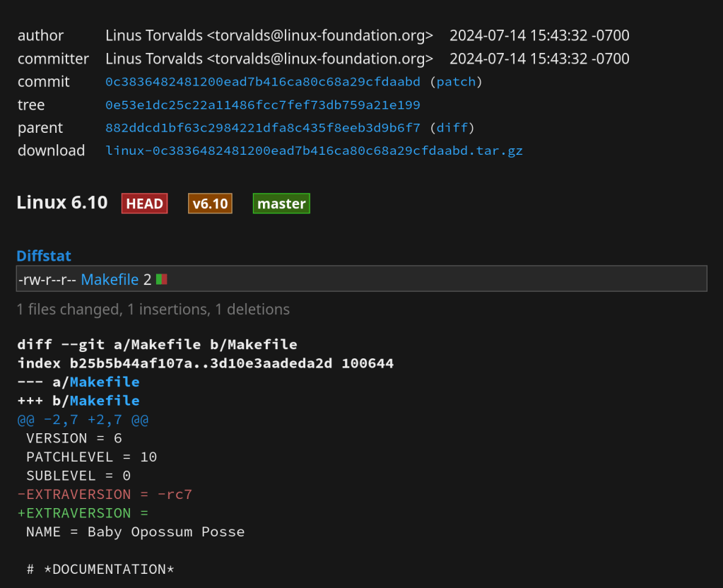
Task: Click the added green EXTRAVERSION line
Action: click(x=83, y=513)
